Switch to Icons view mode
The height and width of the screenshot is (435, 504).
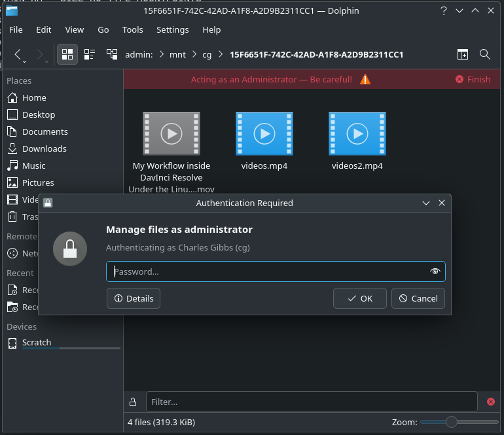67,54
